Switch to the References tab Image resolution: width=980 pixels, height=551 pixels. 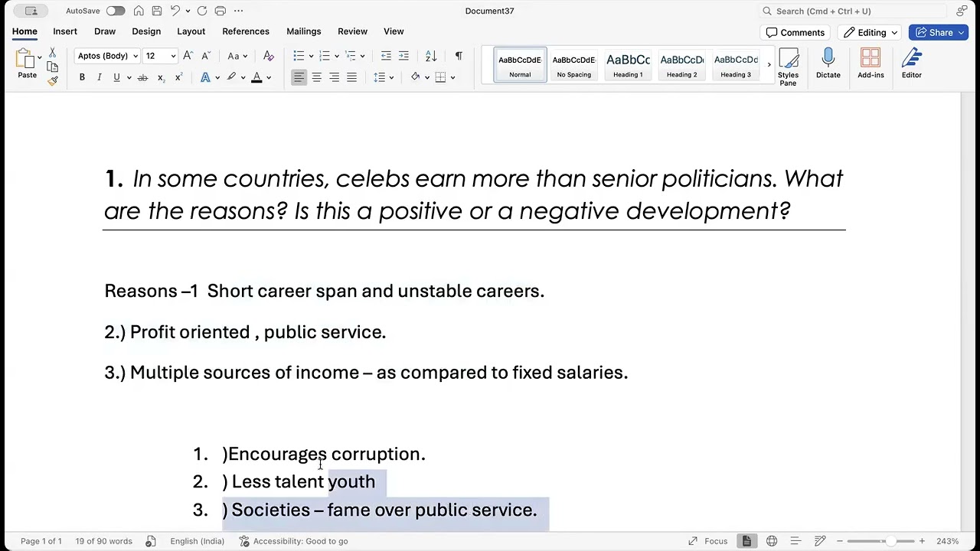click(x=246, y=31)
